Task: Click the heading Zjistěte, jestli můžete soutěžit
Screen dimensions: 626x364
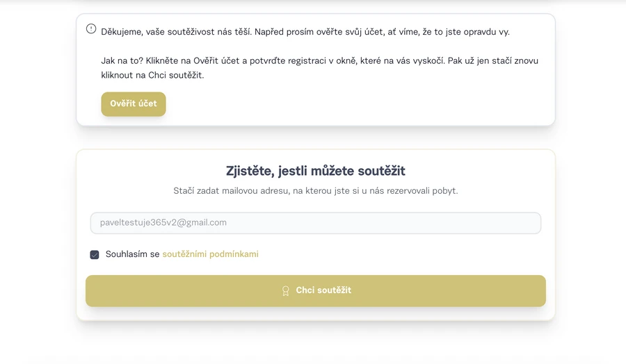Action: click(315, 171)
